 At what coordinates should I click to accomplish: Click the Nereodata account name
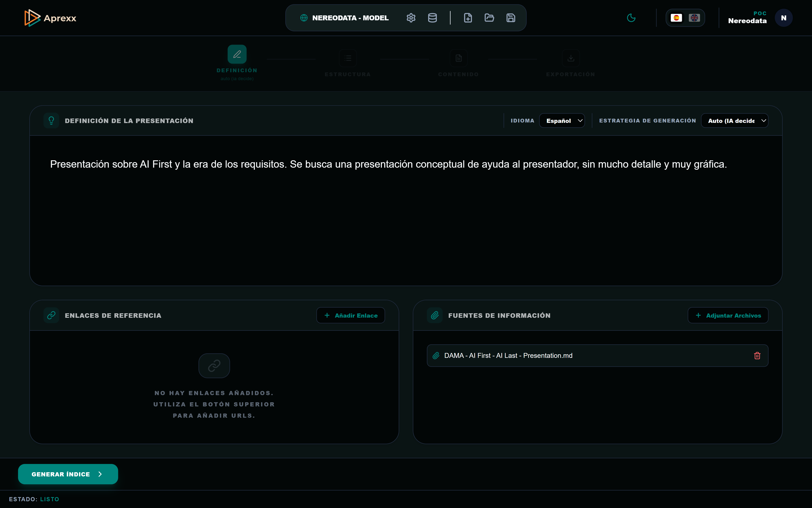coord(747,21)
